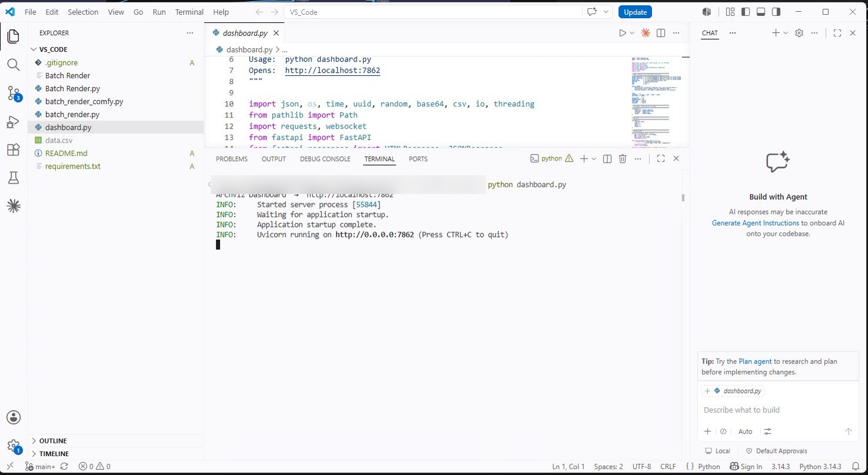This screenshot has height=475, width=868.
Task: Click the orange starburst icon in editor toolbar
Action: point(646,34)
